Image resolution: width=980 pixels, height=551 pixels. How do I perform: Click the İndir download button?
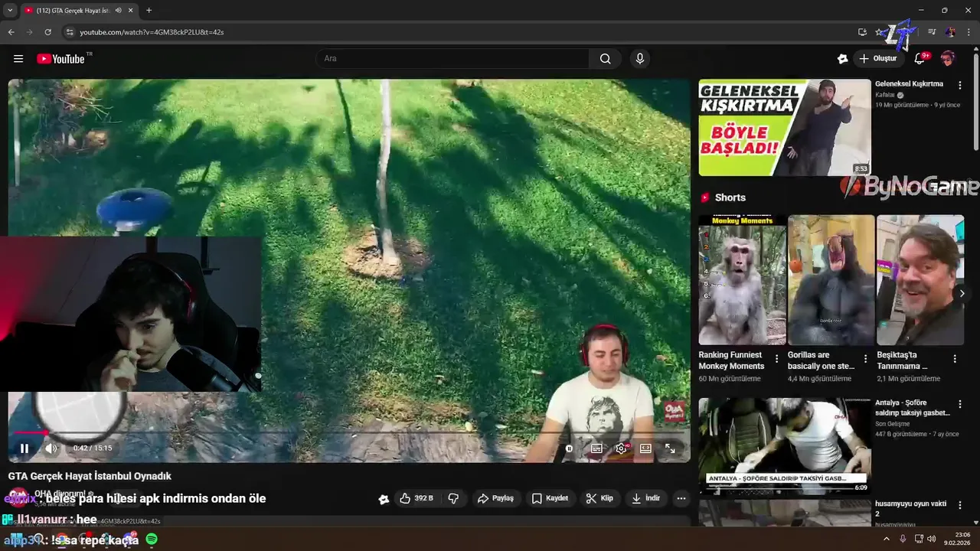(645, 498)
